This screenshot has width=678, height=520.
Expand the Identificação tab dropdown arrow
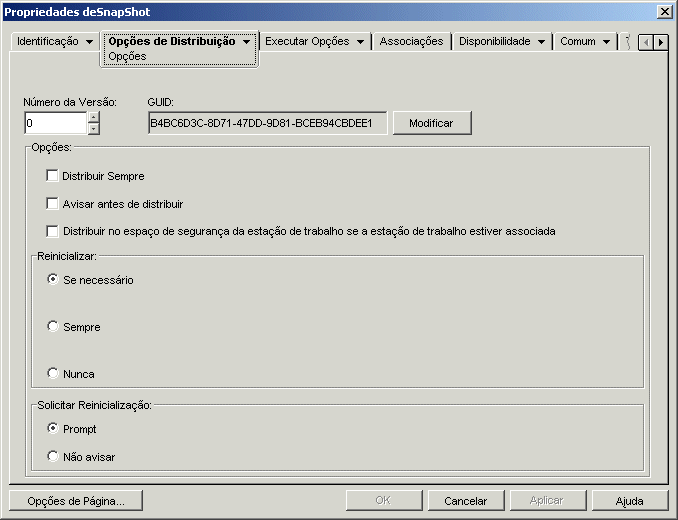90,42
